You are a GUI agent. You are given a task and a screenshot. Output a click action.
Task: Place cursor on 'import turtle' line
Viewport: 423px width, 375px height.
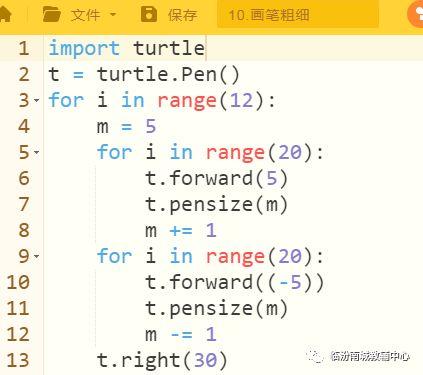[127, 49]
